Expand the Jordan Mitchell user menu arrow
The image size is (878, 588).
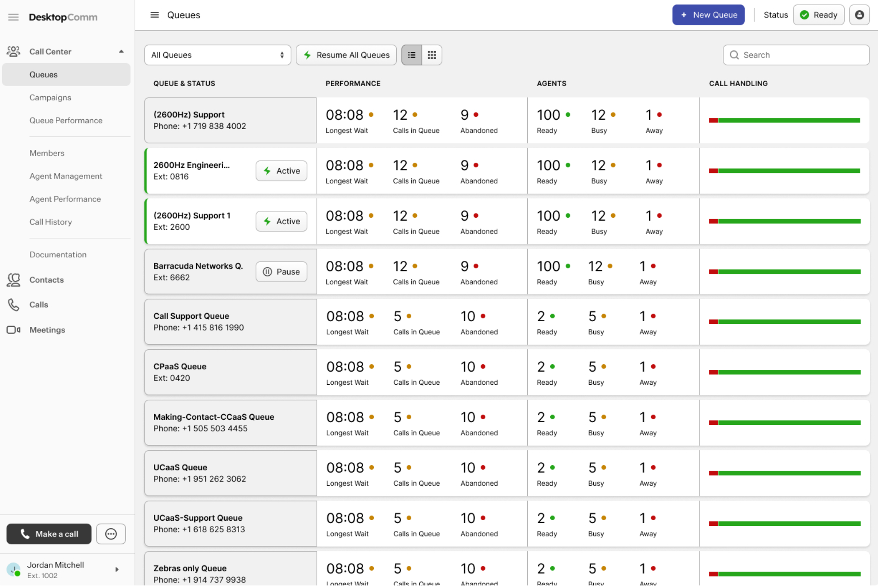click(117, 570)
